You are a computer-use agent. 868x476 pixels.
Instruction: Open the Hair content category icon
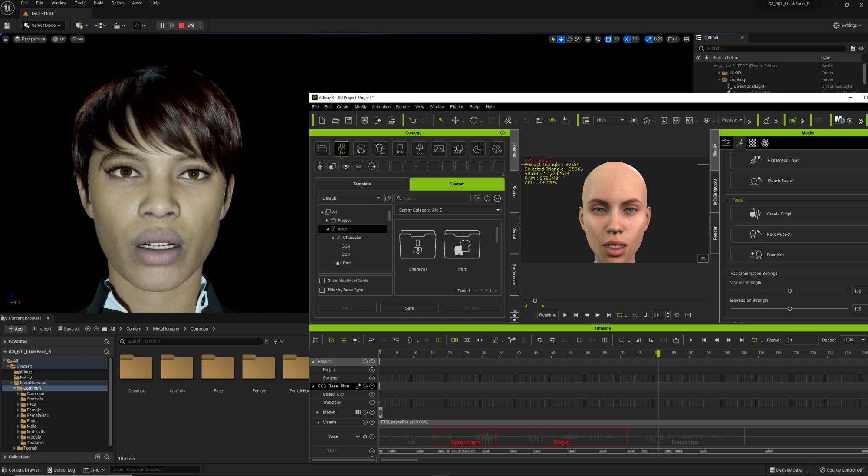coord(361,149)
